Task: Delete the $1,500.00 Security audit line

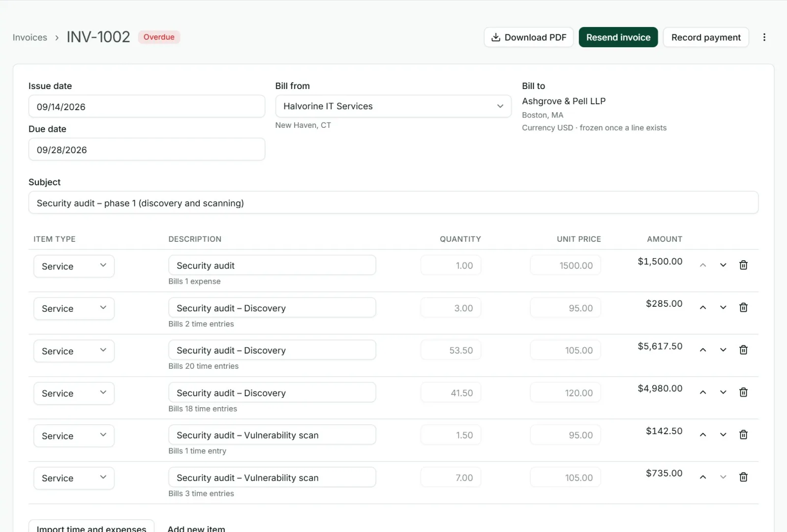Action: pyautogui.click(x=743, y=265)
